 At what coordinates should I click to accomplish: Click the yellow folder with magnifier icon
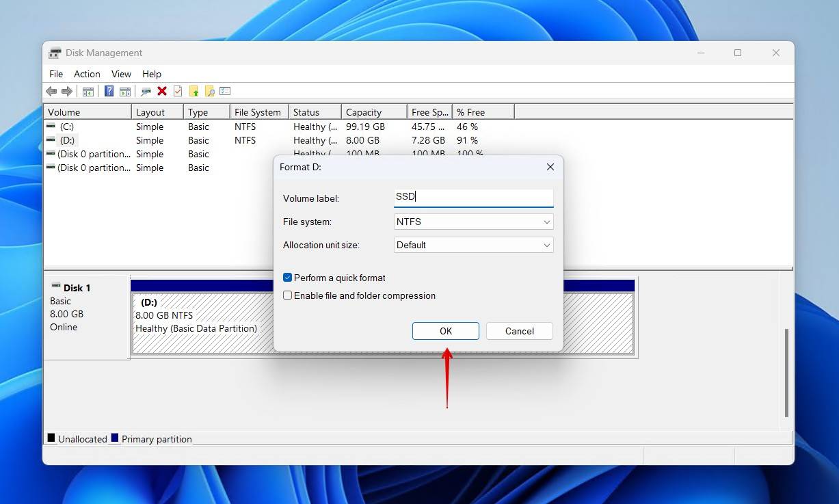[x=210, y=91]
